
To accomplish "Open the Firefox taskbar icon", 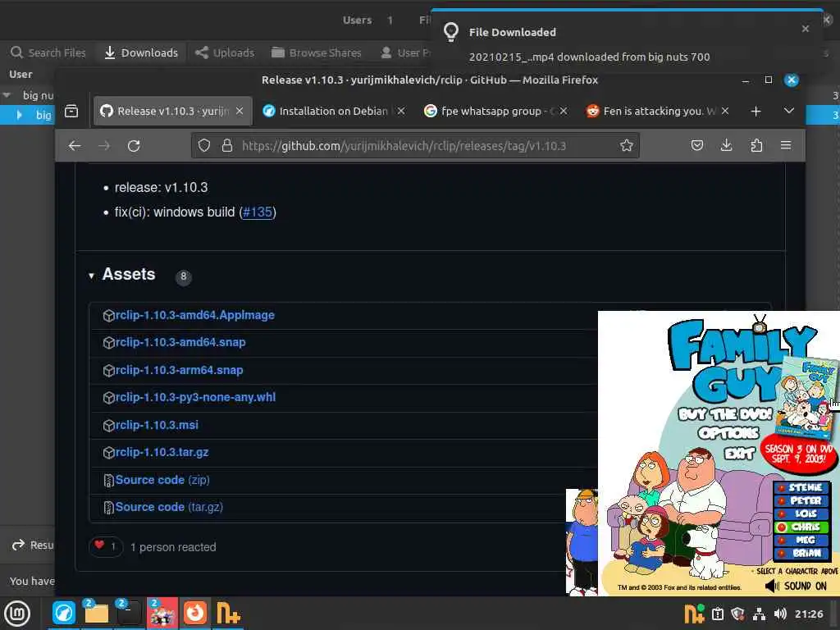I will [195, 613].
